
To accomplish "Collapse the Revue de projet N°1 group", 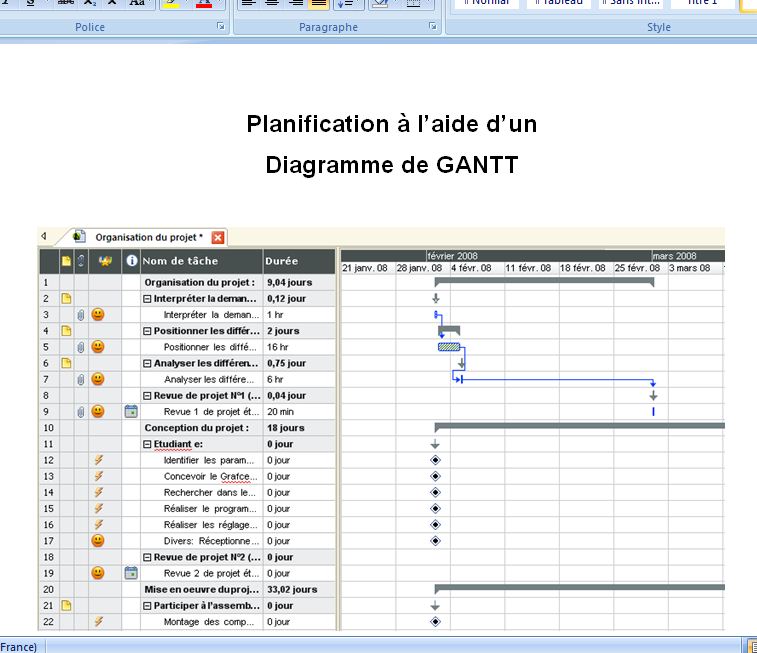I will point(147,396).
